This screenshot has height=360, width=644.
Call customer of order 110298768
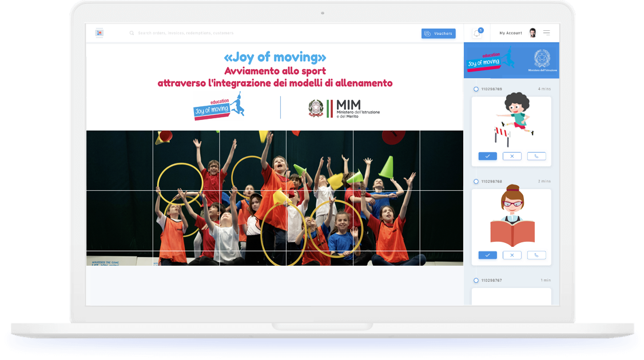[x=536, y=255]
